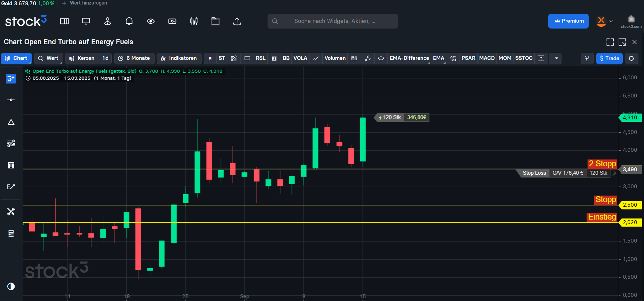This screenshot has width=644, height=301.
Task: Open the 6 Monate time range dropdown
Action: (134, 58)
